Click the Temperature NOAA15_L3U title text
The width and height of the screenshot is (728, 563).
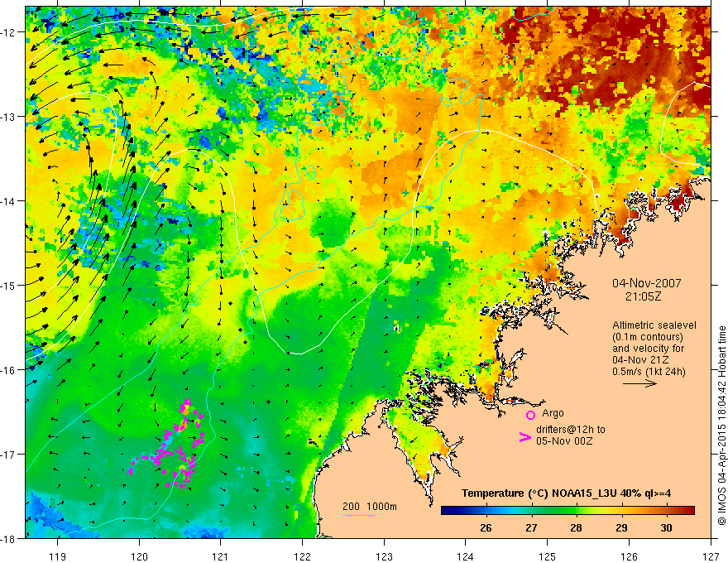566,493
